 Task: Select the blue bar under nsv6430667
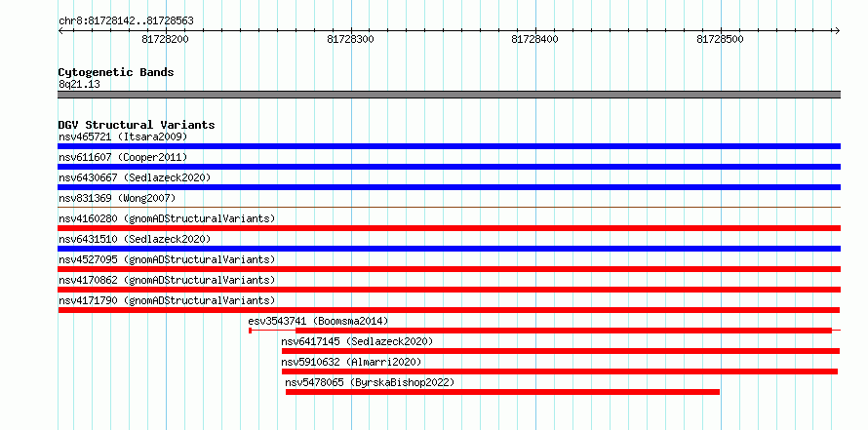449,187
